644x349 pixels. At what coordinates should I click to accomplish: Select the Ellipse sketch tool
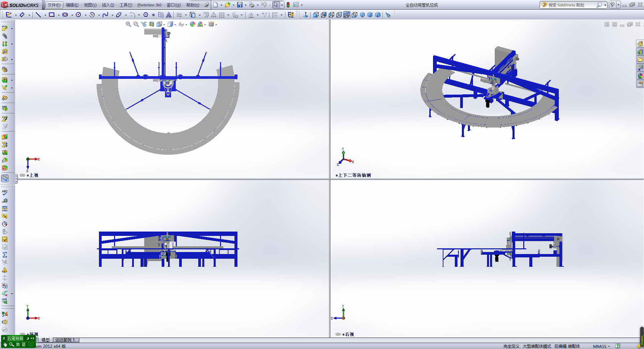tap(119, 15)
